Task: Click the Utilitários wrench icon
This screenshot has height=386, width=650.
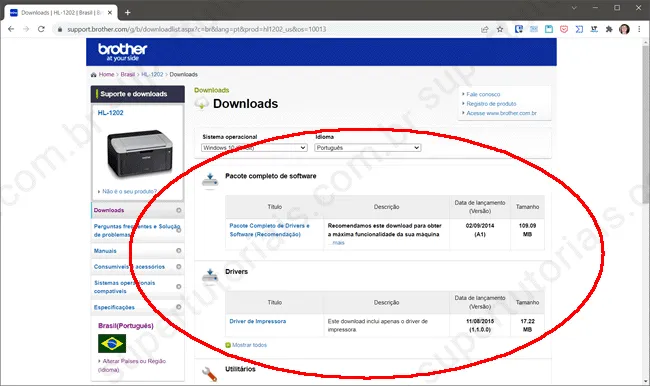Action: click(209, 374)
